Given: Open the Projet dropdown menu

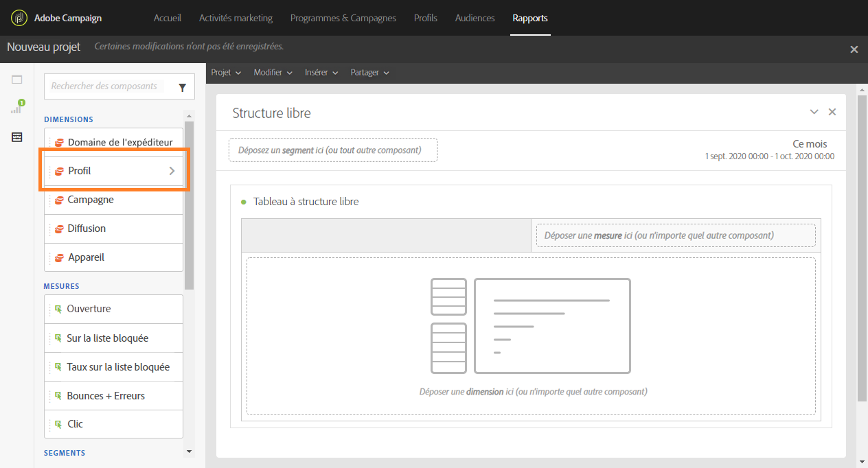Looking at the screenshot, I should (x=226, y=73).
